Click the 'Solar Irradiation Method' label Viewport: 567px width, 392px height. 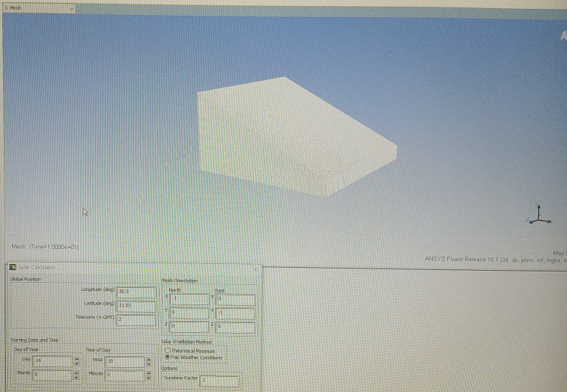[x=187, y=342]
